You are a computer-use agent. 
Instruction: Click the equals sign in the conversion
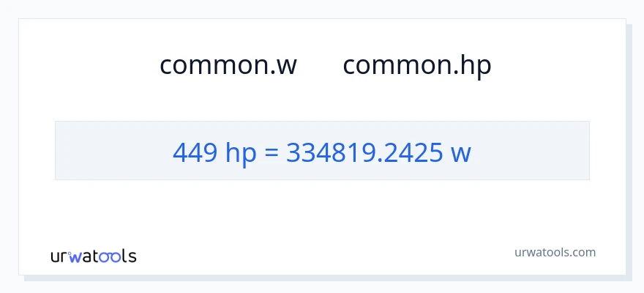point(270,152)
